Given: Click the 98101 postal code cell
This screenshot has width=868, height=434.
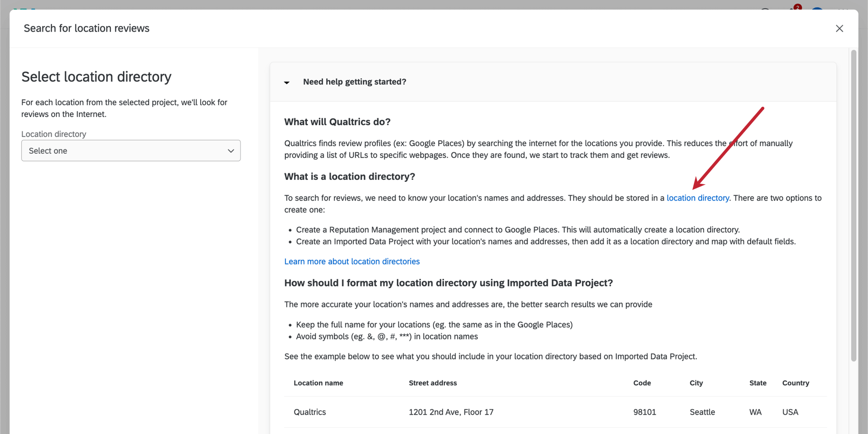Looking at the screenshot, I should tap(644, 412).
